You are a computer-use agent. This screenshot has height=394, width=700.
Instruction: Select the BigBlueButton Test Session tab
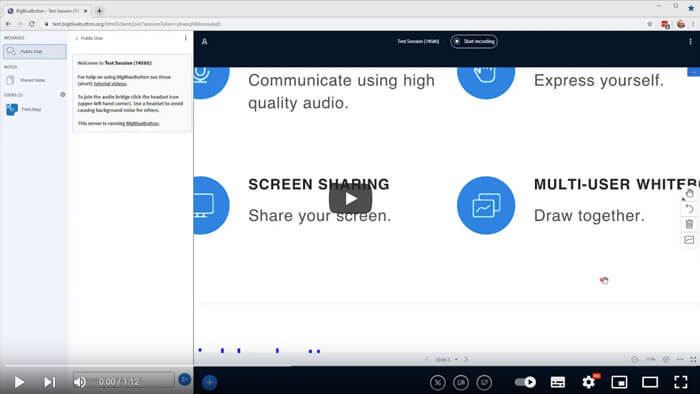click(x=47, y=11)
